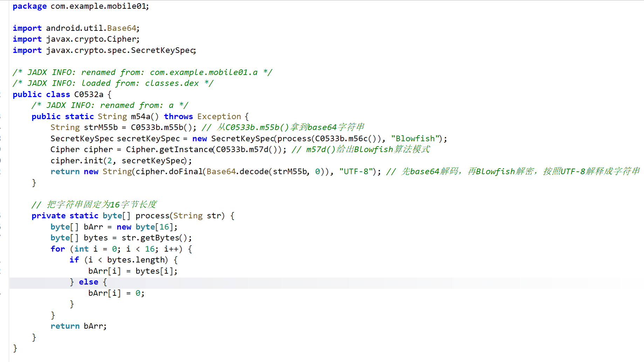Click the 'private' keyword
The image size is (644, 362).
49,216
